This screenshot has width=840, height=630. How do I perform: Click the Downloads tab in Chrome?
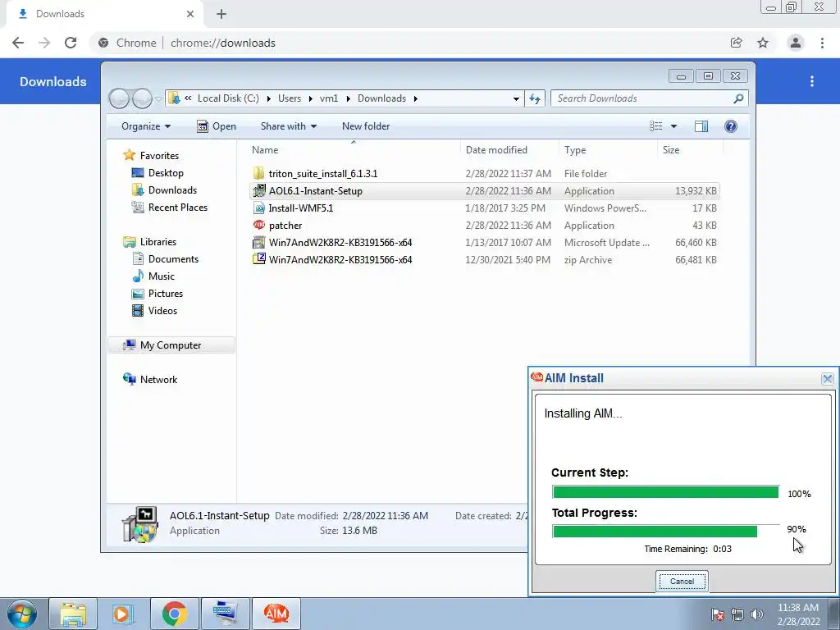(106, 14)
